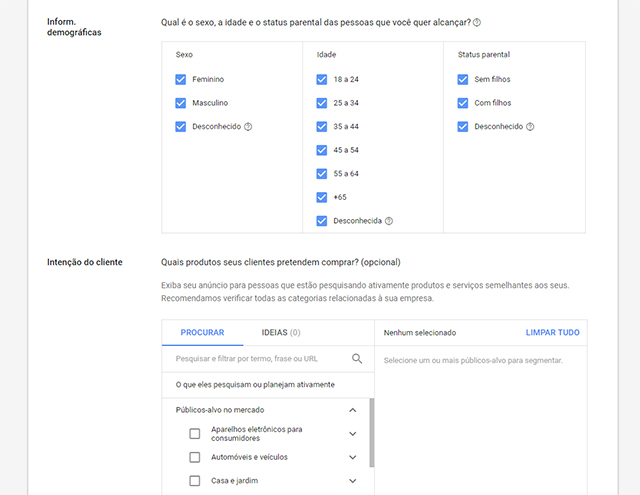Click help icon next to parental Desconhecido
This screenshot has width=640, height=495.
point(530,127)
